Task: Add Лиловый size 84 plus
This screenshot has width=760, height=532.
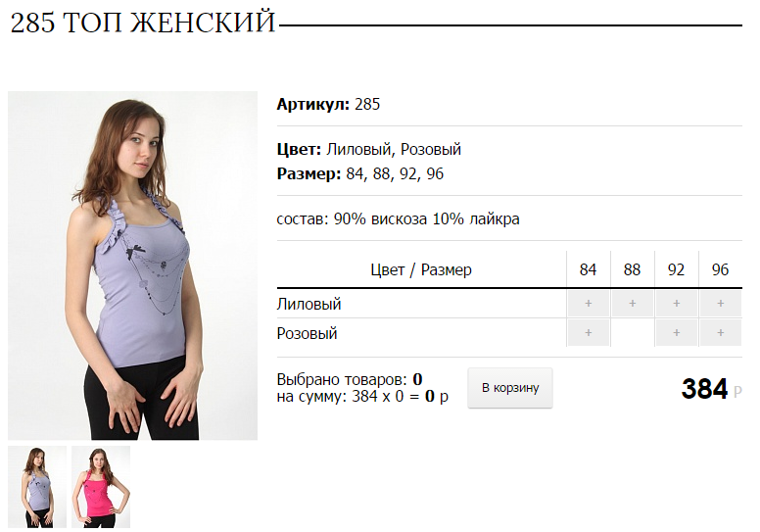Action: click(588, 304)
